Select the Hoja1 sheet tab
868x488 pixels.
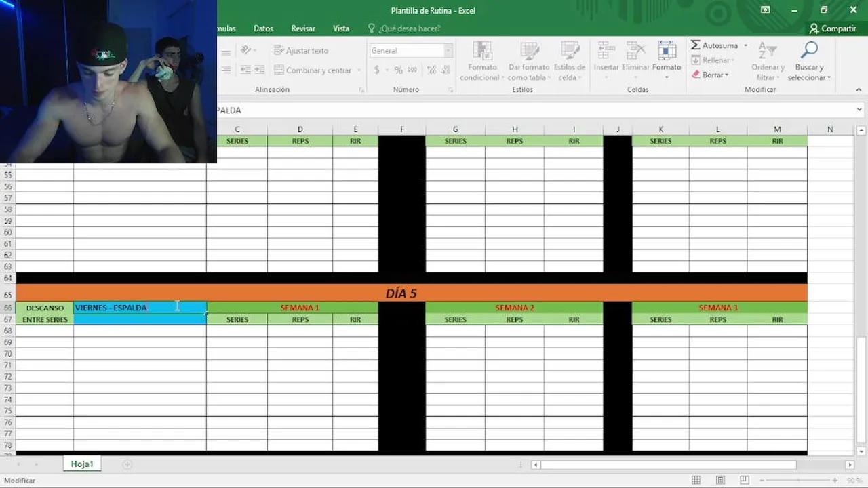tap(82, 464)
